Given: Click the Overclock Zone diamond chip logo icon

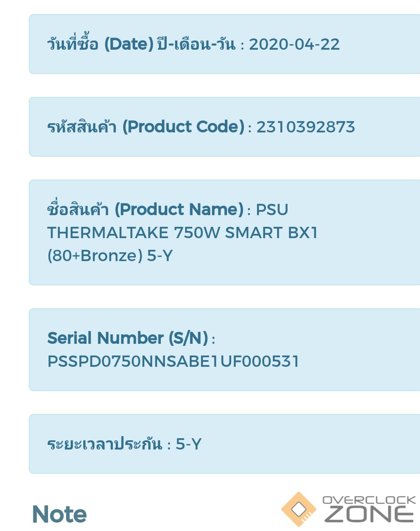Looking at the screenshot, I should coord(298,509).
